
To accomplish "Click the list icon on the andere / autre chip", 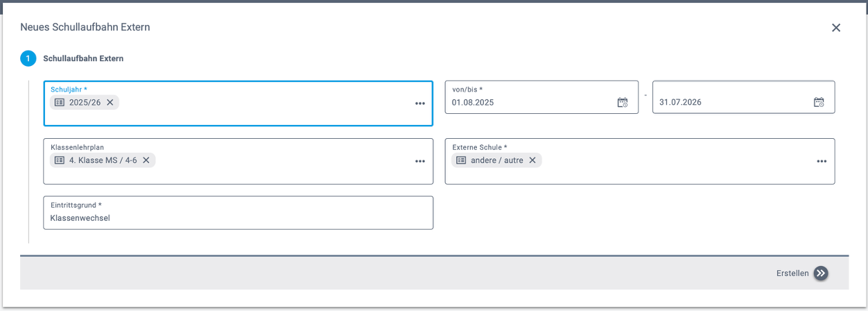I will point(461,160).
